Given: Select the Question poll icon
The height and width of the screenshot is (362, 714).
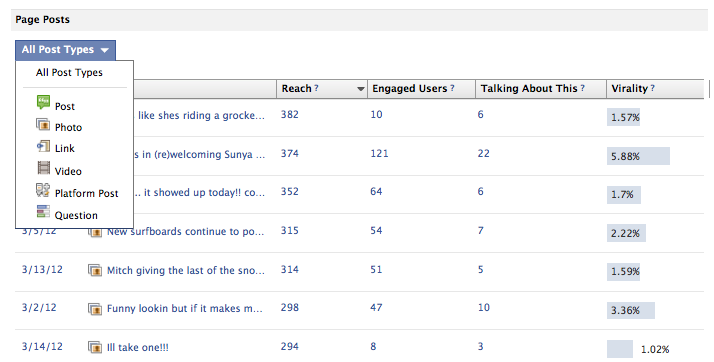Looking at the screenshot, I should click(x=43, y=212).
